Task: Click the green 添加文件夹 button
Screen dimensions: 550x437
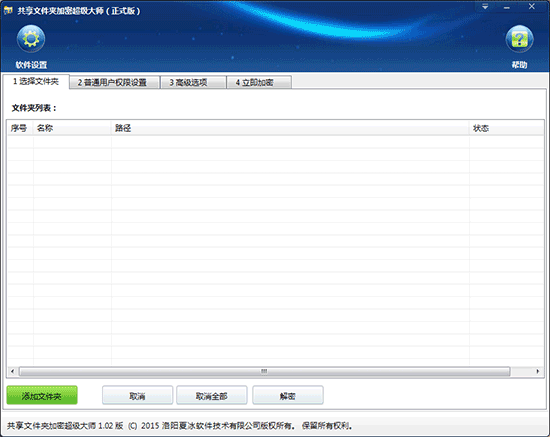Action: (42, 396)
